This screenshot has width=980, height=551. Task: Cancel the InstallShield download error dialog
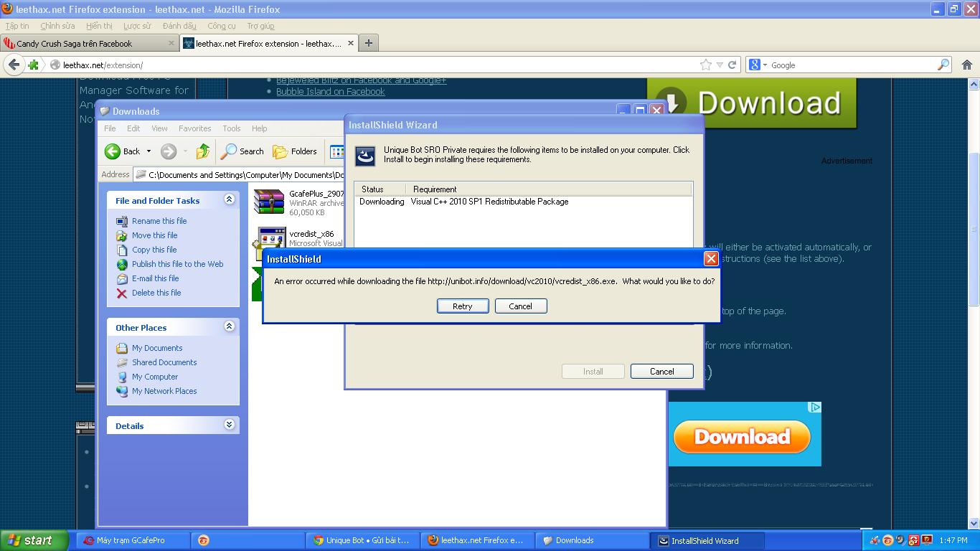point(521,306)
